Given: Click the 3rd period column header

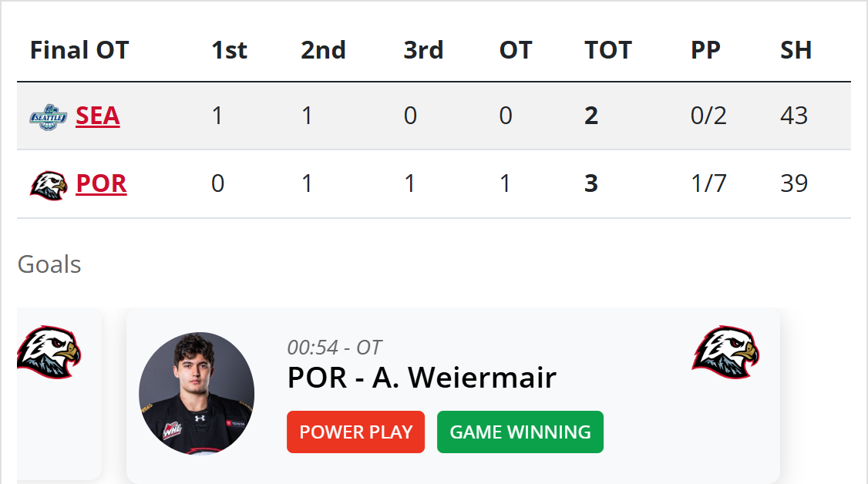Looking at the screenshot, I should (x=423, y=50).
